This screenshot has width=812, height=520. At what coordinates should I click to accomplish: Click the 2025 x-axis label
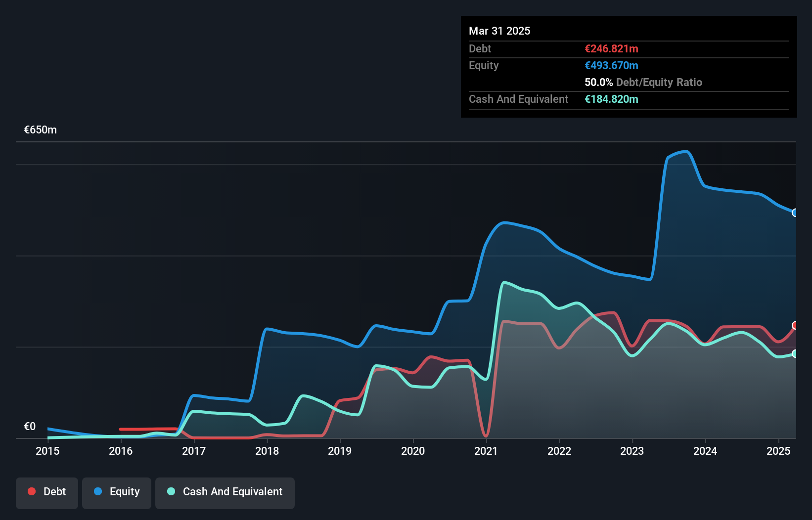pyautogui.click(x=778, y=451)
